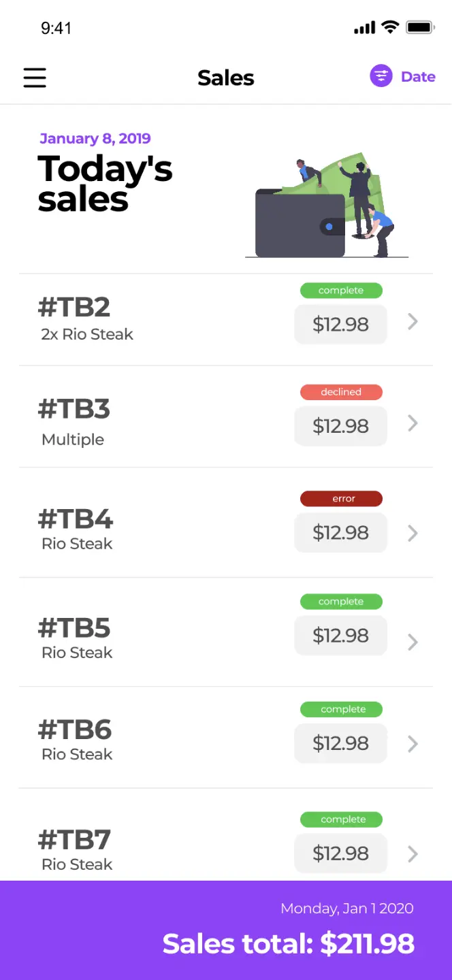This screenshot has height=980, width=452.
Task: Tap the red error badge on #TB4
Action: click(341, 498)
